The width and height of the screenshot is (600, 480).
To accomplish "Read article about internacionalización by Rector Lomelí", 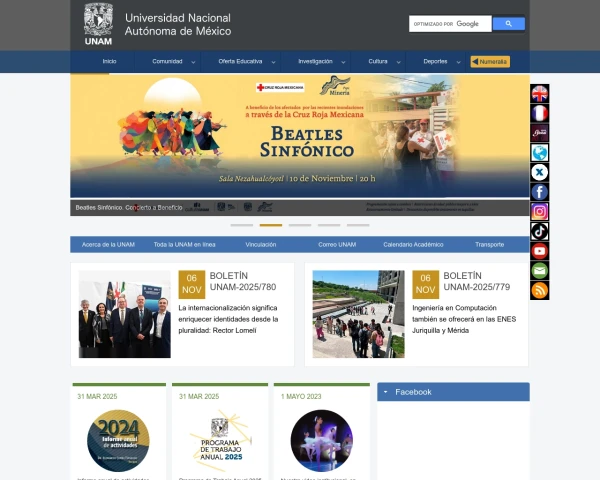I will pyautogui.click(x=228, y=319).
